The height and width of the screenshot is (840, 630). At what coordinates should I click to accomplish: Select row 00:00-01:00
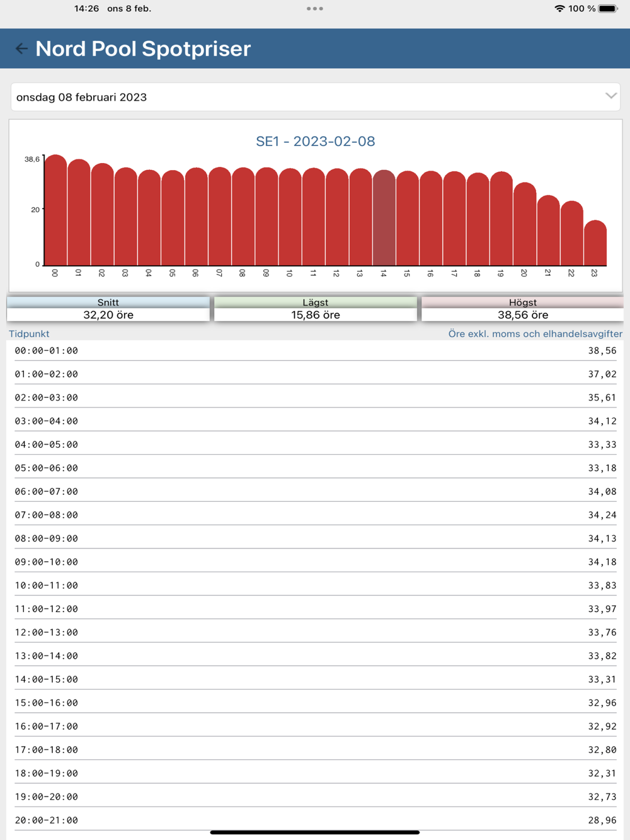coord(315,350)
